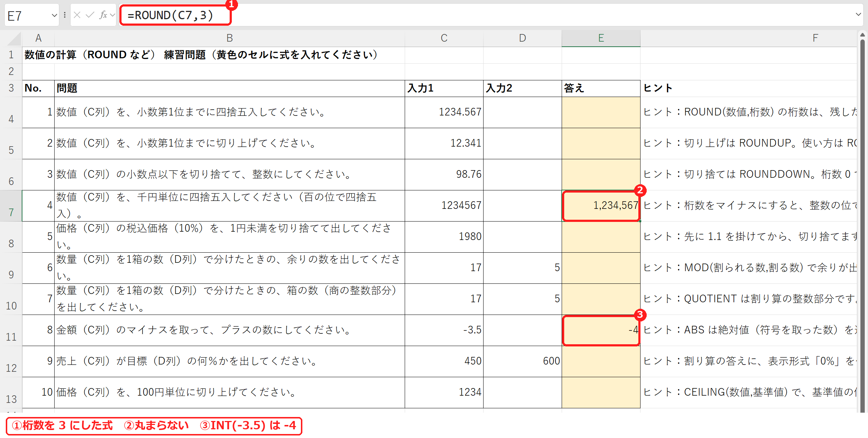Screen dimensions: 868x438
Task: Click the hint mentioning ABS
Action: 749,330
